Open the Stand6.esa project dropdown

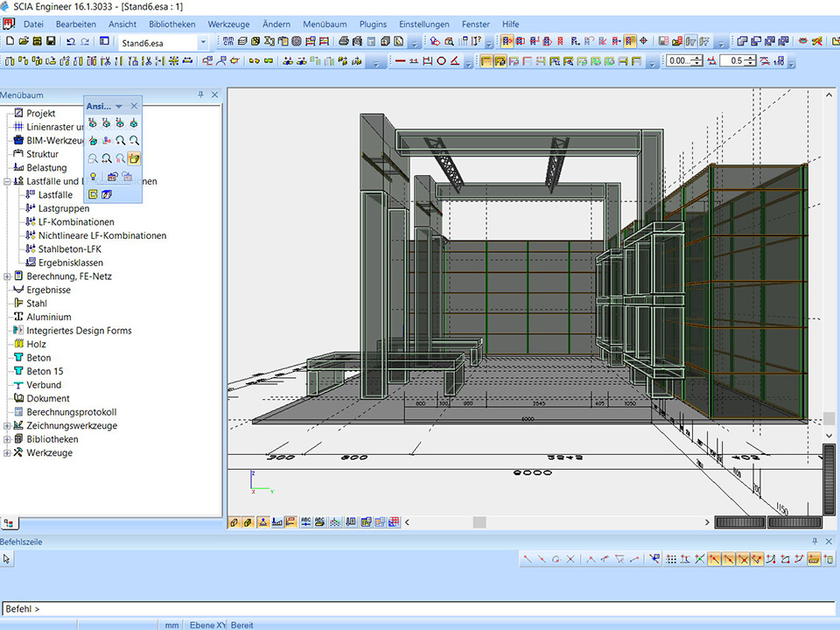click(203, 41)
